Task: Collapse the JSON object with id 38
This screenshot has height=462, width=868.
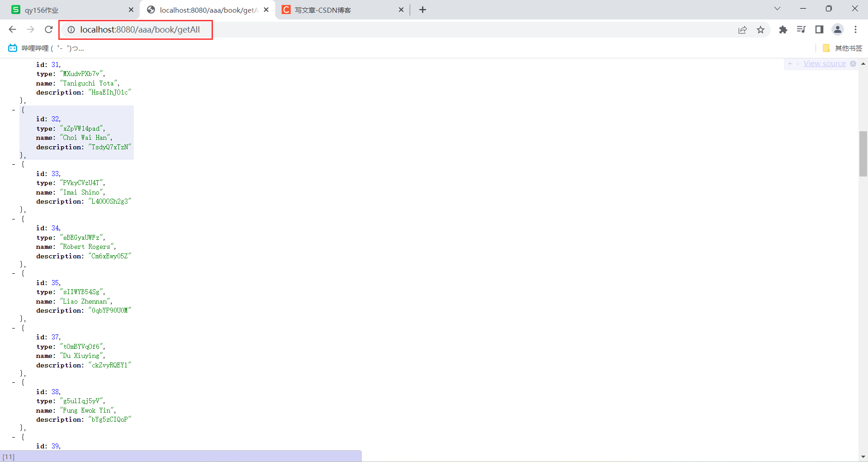Action: pyautogui.click(x=14, y=382)
